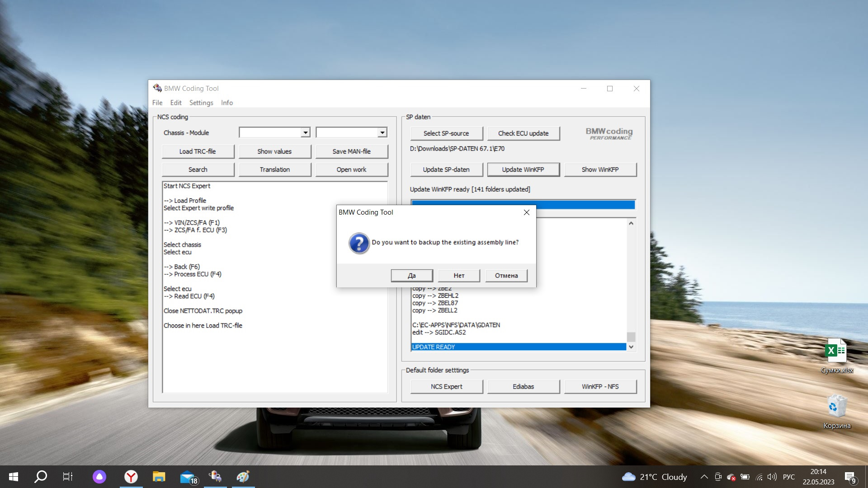Image resolution: width=868 pixels, height=488 pixels.
Task: Open the File menu
Action: coord(157,103)
